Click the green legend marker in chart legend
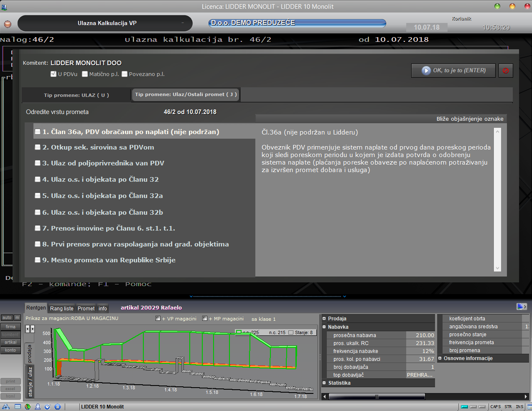Image resolution: width=532 pixels, height=411 pixels. [x=239, y=332]
